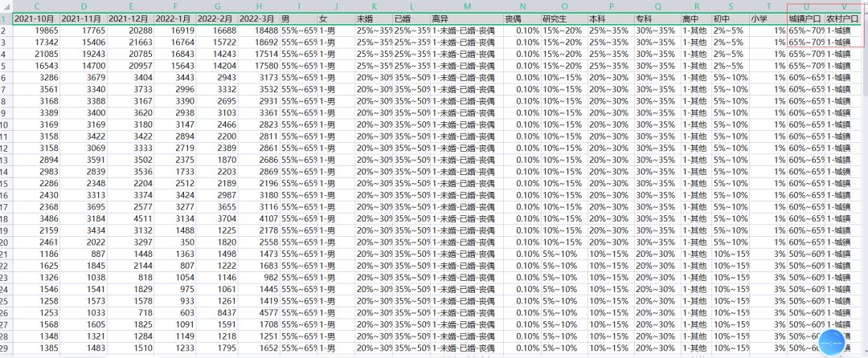
Task: Click the 0.10% cell in row 15
Action: click(522, 183)
